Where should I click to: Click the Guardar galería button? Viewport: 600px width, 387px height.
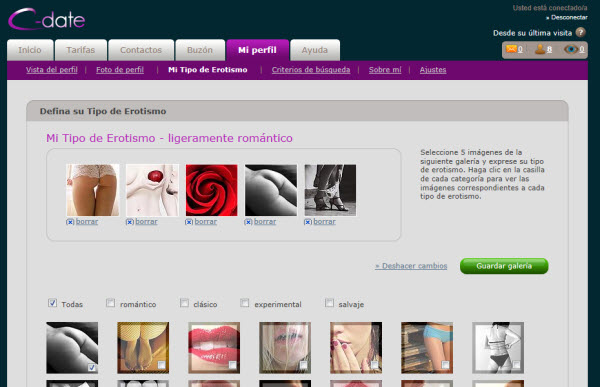[504, 266]
